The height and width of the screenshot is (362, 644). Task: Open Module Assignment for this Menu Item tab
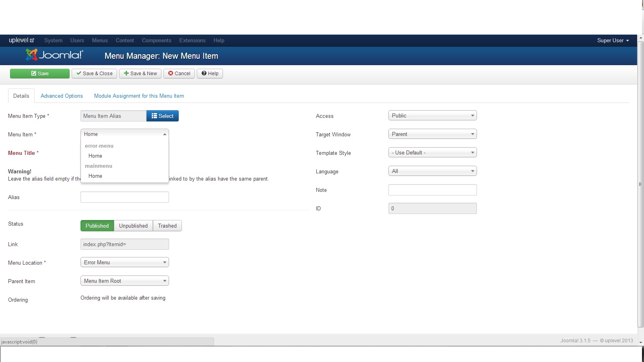tap(139, 96)
